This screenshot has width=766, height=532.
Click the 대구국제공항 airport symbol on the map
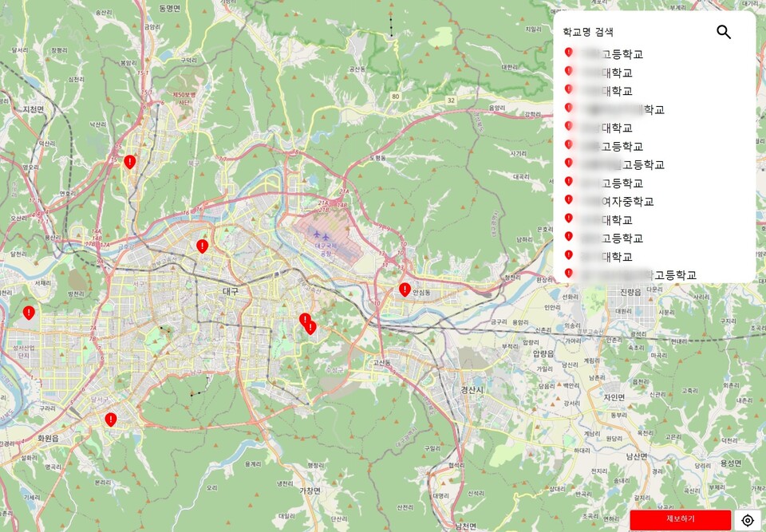pyautogui.click(x=320, y=237)
